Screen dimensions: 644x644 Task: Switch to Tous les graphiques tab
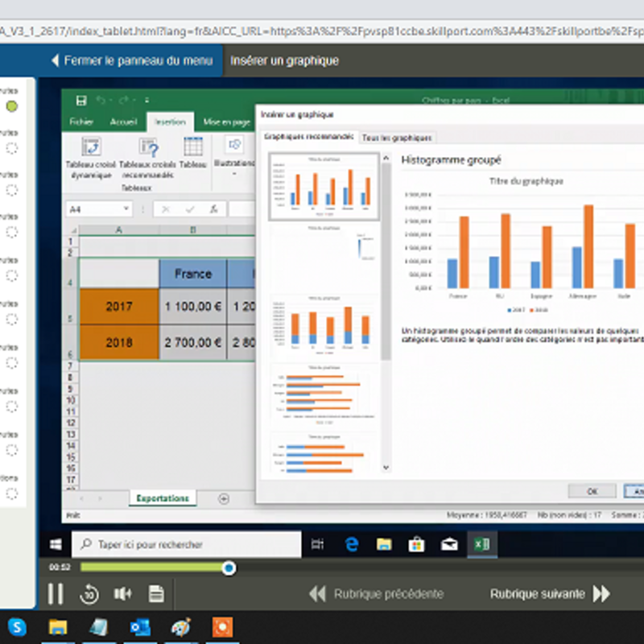(x=397, y=138)
